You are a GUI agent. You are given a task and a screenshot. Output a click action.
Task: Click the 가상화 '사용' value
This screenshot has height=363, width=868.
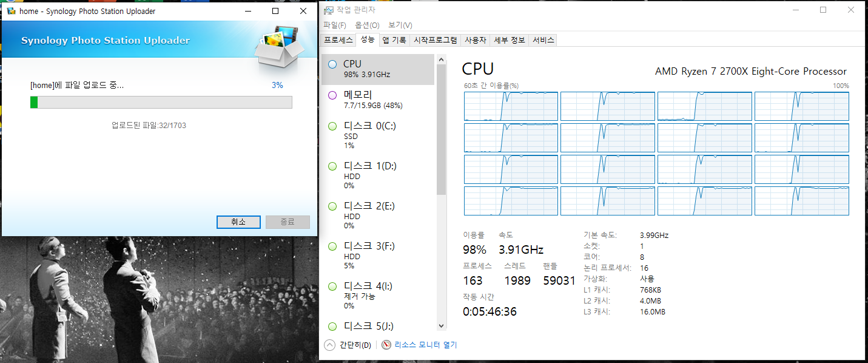[647, 279]
